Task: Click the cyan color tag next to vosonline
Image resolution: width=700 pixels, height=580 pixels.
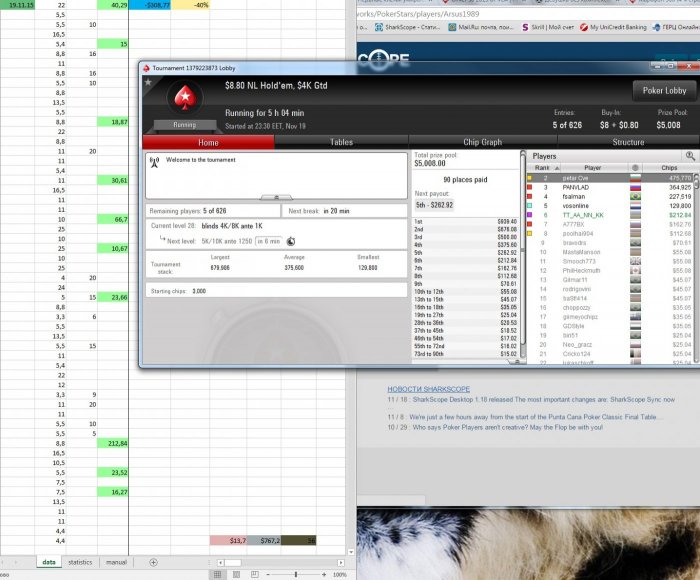Action: coord(529,206)
